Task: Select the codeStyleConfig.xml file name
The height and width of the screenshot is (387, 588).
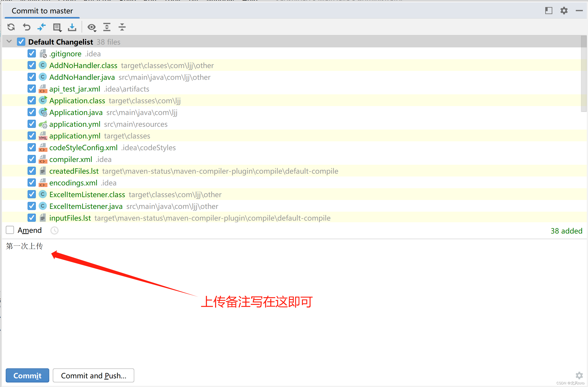Action: (x=83, y=148)
